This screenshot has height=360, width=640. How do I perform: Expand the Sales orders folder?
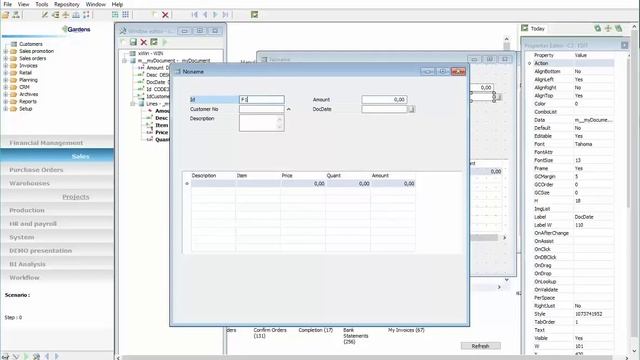(x=6, y=58)
